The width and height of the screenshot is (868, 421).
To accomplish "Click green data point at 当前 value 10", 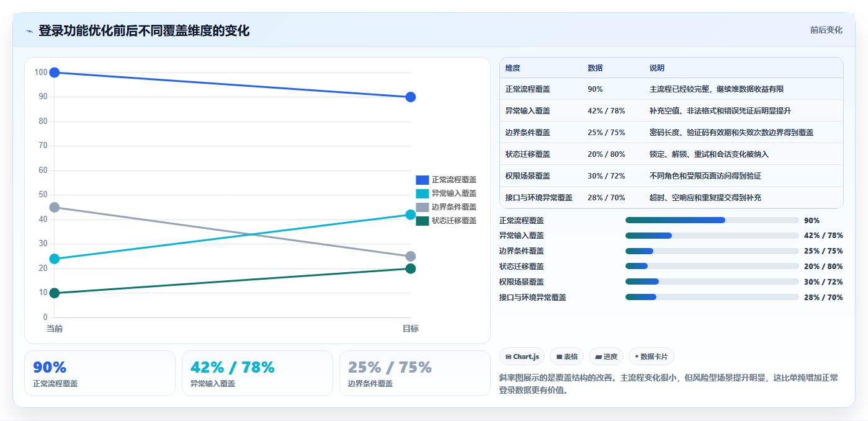I will coord(55,293).
